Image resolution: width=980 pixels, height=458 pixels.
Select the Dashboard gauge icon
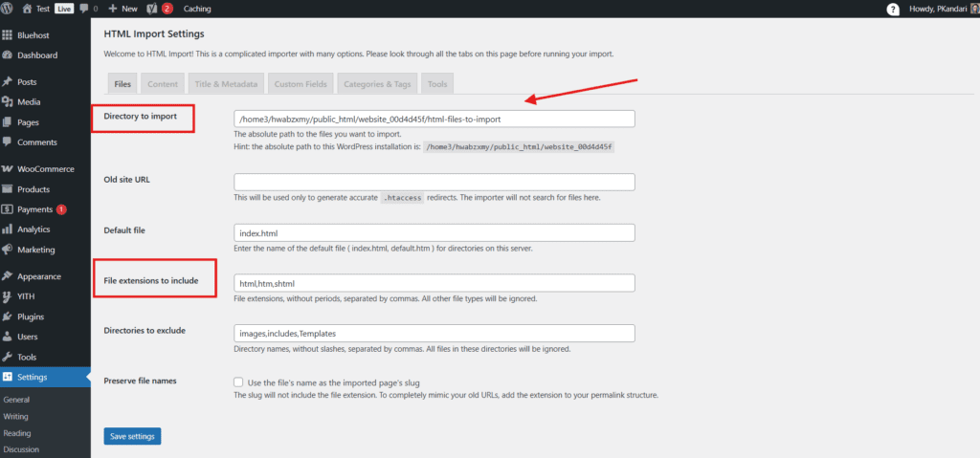tap(8, 55)
